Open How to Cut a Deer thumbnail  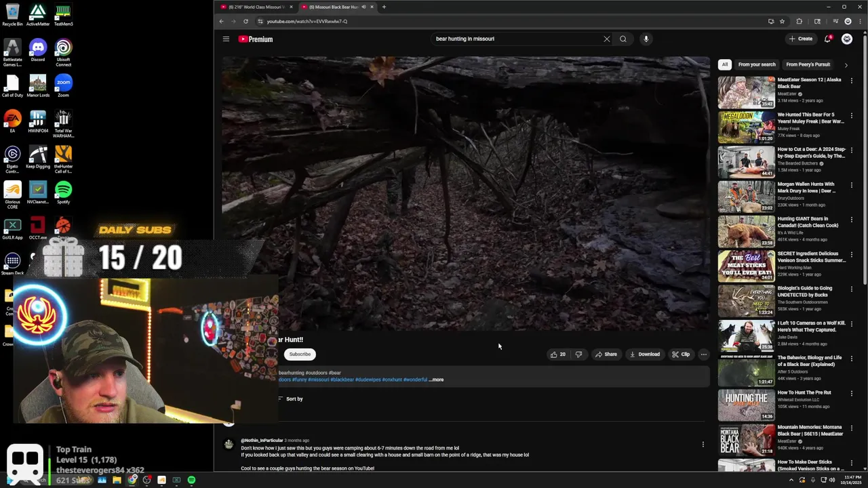746,161
